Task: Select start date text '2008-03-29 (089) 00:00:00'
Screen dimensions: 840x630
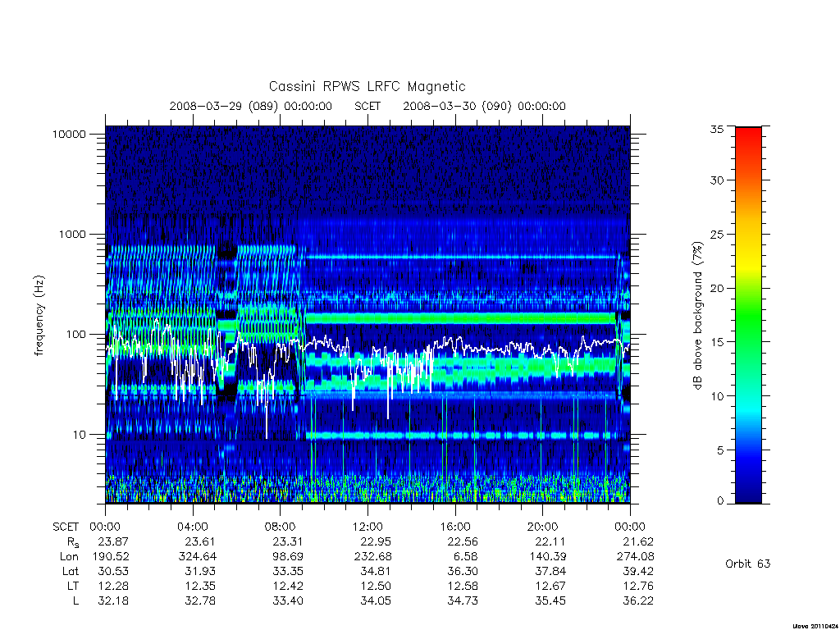Action: [251, 106]
